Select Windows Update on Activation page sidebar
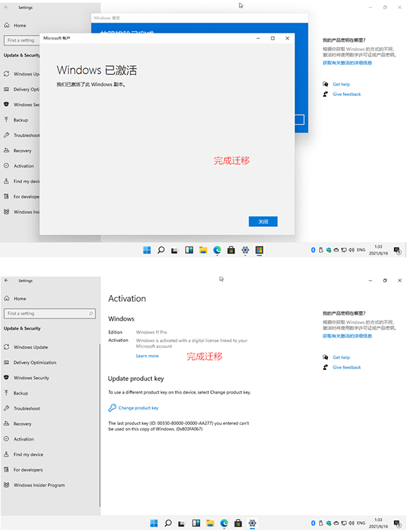The image size is (409, 532). pos(31,347)
